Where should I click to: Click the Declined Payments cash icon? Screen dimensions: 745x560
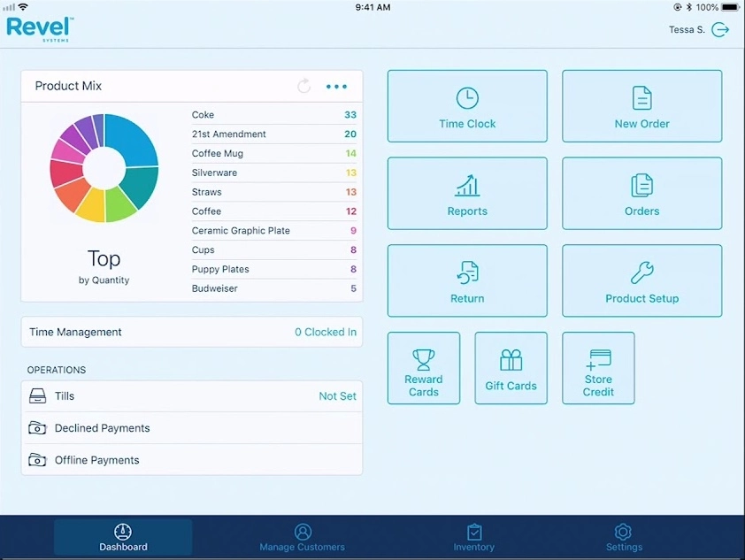click(x=37, y=428)
